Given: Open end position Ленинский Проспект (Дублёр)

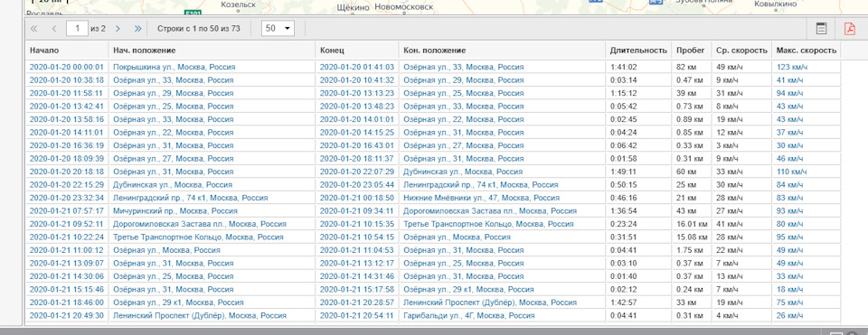Looking at the screenshot, I should point(490,302).
